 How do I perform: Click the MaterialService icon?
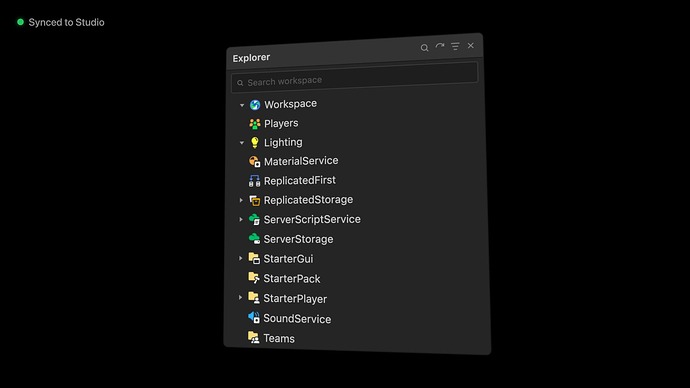(x=255, y=162)
